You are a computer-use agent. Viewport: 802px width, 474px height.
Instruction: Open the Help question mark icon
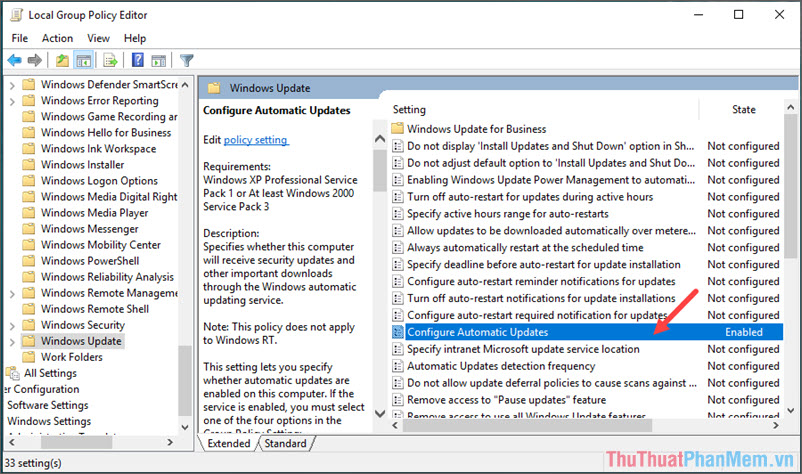tap(138, 60)
